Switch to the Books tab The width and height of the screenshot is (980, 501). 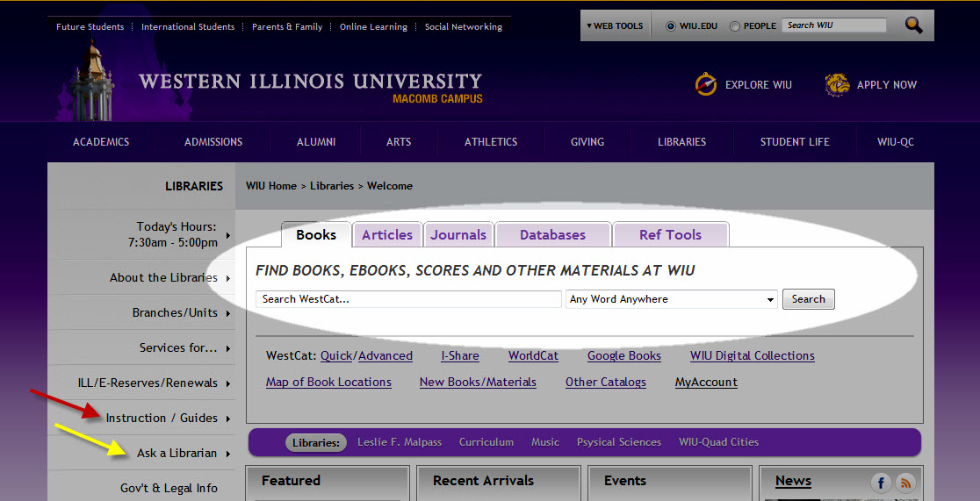click(x=316, y=235)
